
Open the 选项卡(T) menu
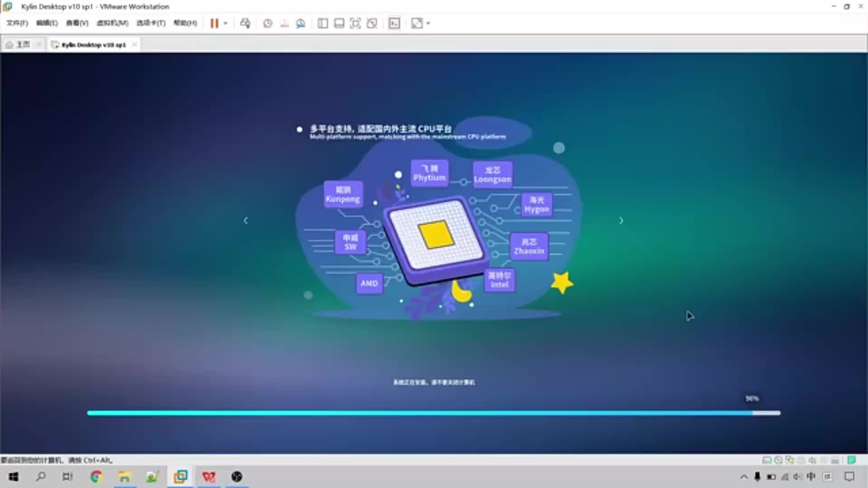[x=151, y=23]
